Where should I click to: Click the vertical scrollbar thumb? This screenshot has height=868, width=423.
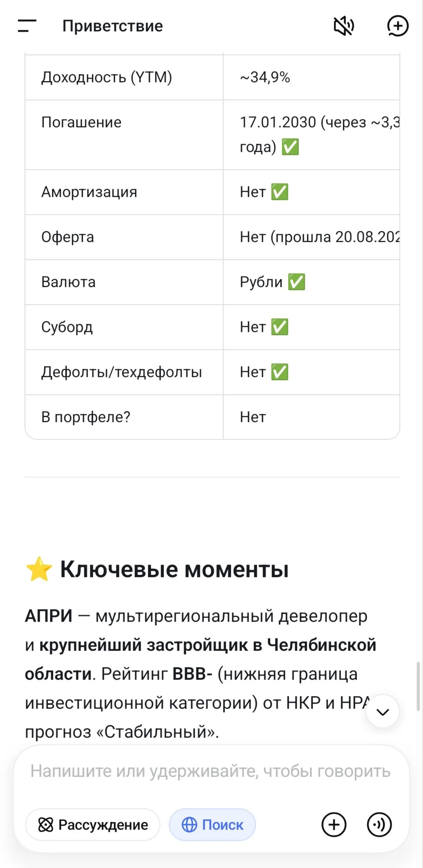(x=418, y=686)
